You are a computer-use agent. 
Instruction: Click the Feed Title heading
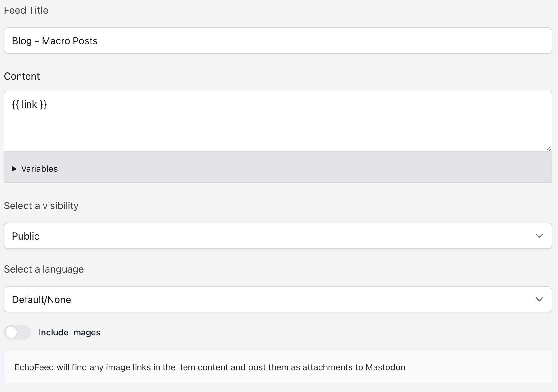[x=26, y=10]
